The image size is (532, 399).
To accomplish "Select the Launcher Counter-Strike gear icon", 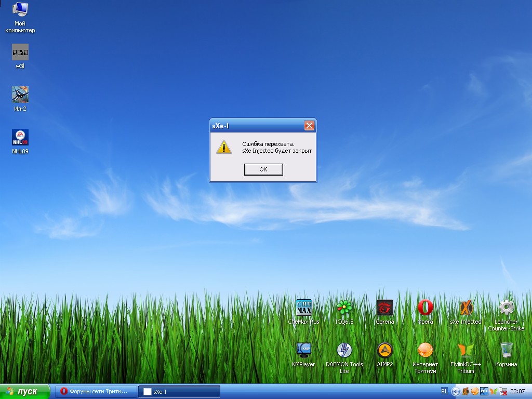I will 506,308.
